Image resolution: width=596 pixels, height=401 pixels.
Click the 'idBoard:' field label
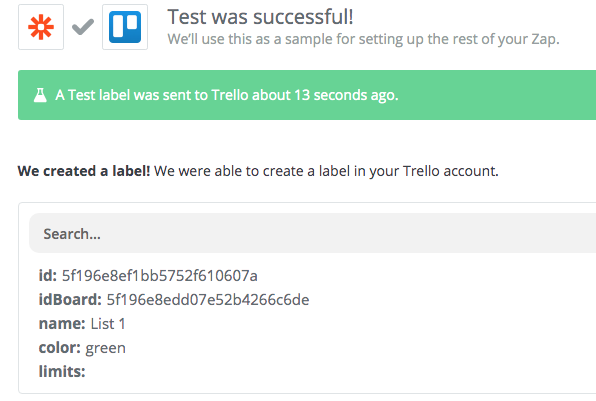pyautogui.click(x=70, y=300)
